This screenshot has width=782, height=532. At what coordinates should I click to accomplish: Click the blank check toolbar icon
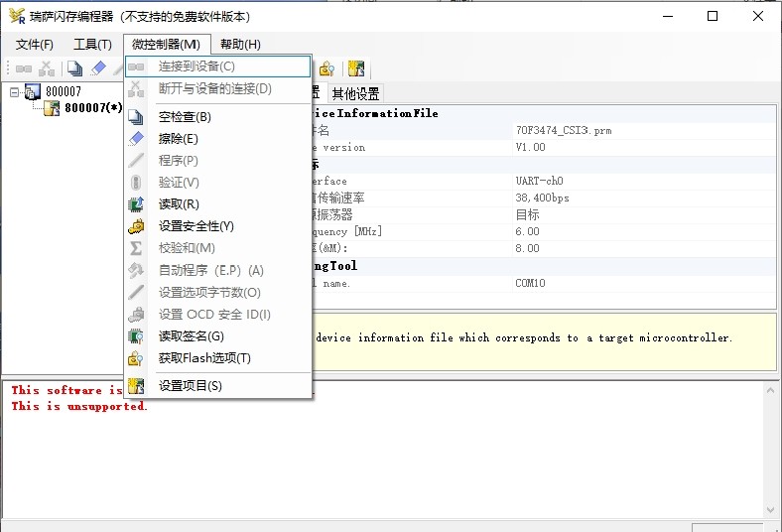point(74,68)
